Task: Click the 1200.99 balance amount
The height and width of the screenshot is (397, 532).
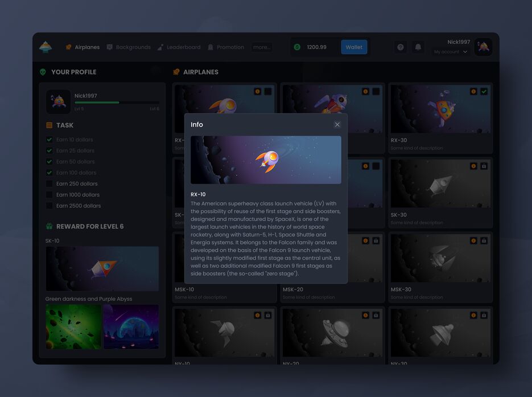Action: click(x=316, y=47)
